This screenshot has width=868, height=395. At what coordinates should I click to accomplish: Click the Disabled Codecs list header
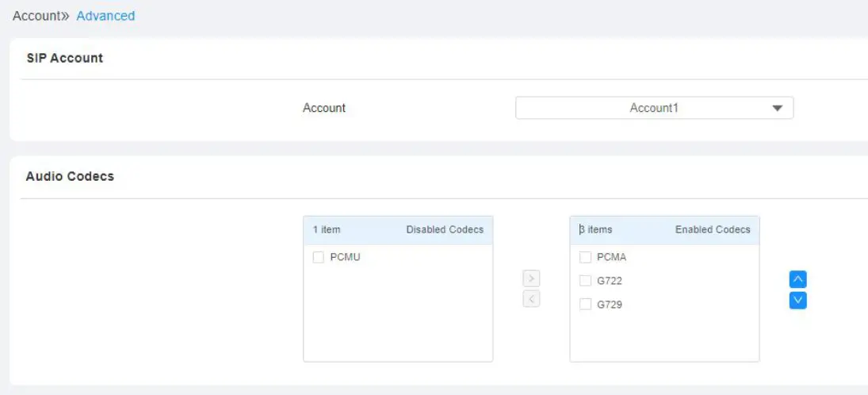tap(445, 230)
